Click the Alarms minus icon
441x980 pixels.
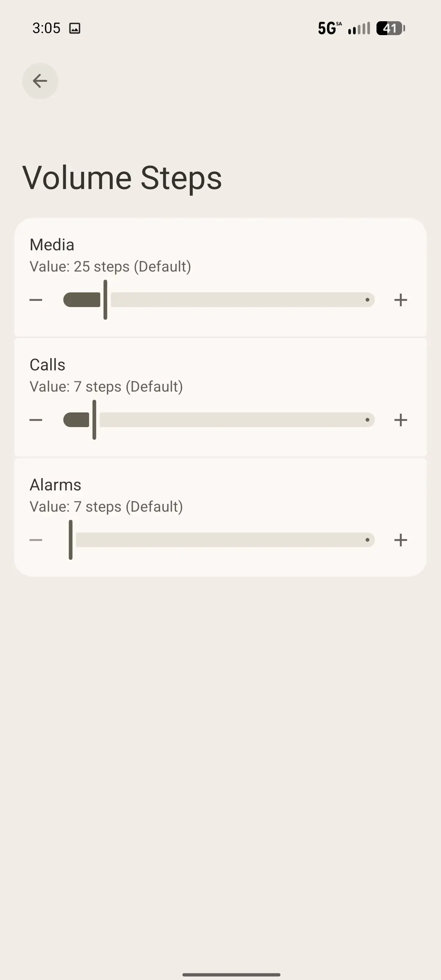36,540
